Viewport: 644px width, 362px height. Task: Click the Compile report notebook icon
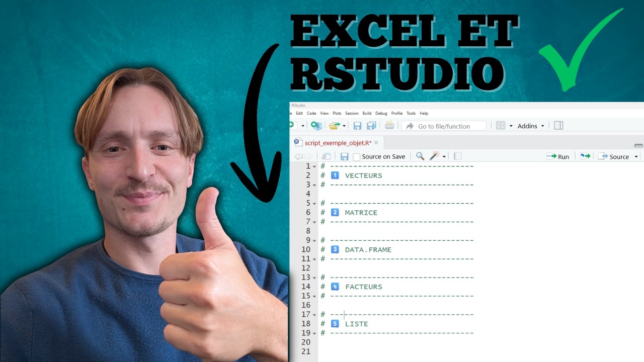(457, 156)
